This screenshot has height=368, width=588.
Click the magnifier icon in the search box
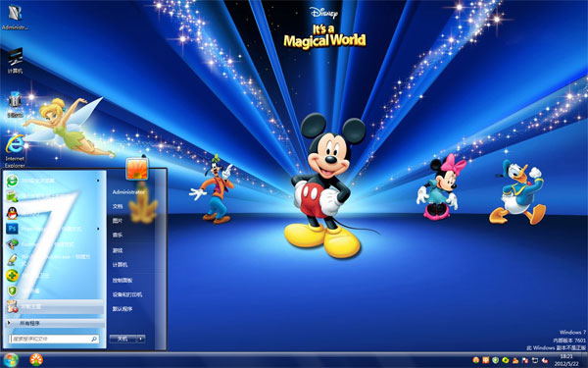pyautogui.click(x=94, y=340)
